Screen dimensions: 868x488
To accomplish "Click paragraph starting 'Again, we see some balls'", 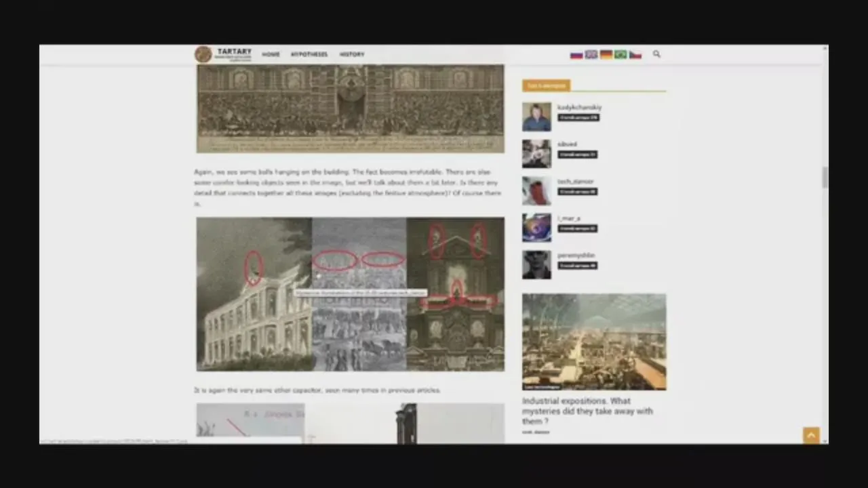I will point(347,188).
